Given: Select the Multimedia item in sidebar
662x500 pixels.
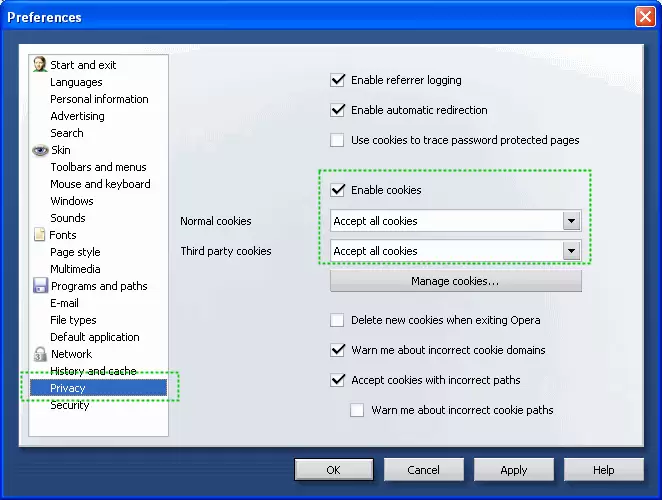Looking at the screenshot, I should (x=75, y=269).
